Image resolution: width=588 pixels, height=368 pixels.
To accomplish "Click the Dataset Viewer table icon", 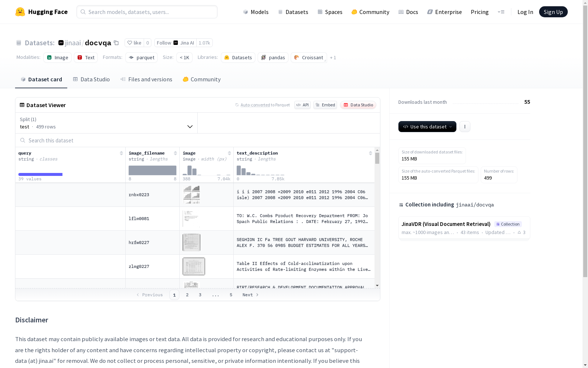I will coord(22,105).
